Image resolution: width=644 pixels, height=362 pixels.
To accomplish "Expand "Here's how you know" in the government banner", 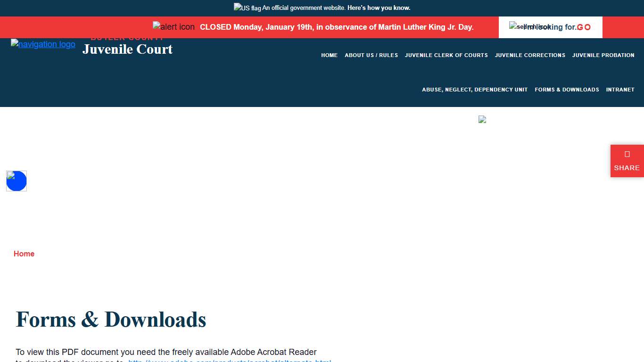I will [x=379, y=8].
